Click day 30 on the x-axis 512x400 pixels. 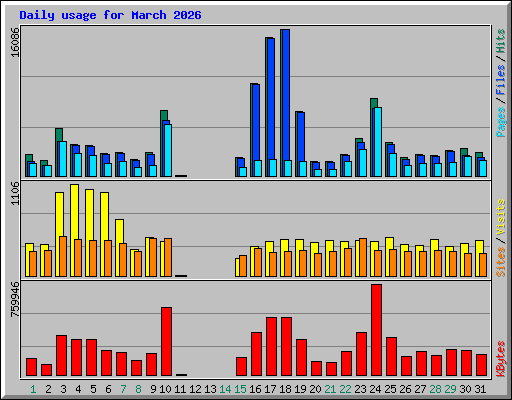(465, 389)
